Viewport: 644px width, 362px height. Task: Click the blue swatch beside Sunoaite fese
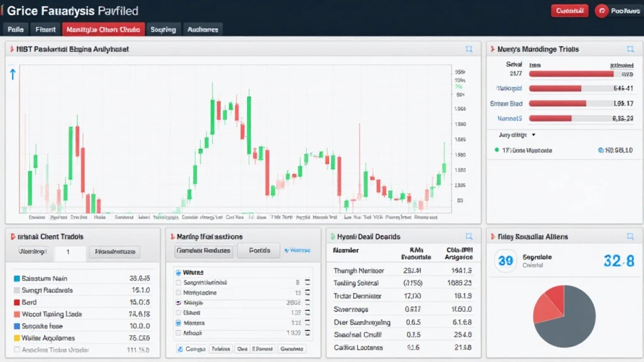point(17,326)
